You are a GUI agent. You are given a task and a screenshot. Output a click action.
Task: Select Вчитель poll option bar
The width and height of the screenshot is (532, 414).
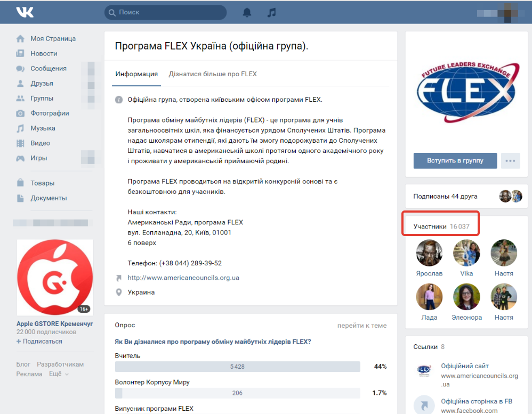pyautogui.click(x=237, y=367)
